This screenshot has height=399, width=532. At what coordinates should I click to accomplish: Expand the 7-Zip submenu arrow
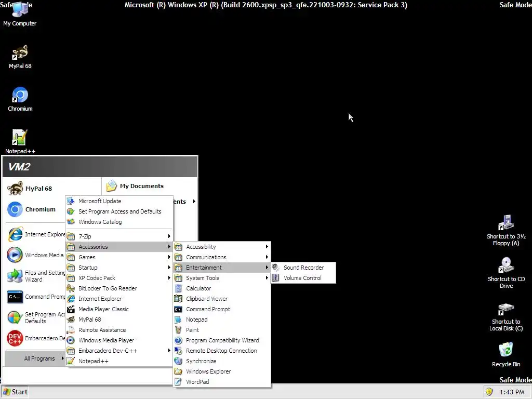(x=169, y=236)
